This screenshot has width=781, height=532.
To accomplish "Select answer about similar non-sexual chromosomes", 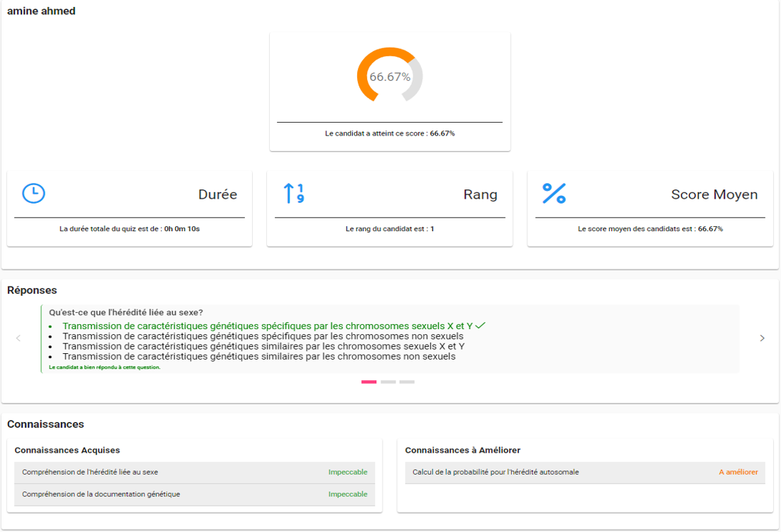I will [258, 357].
